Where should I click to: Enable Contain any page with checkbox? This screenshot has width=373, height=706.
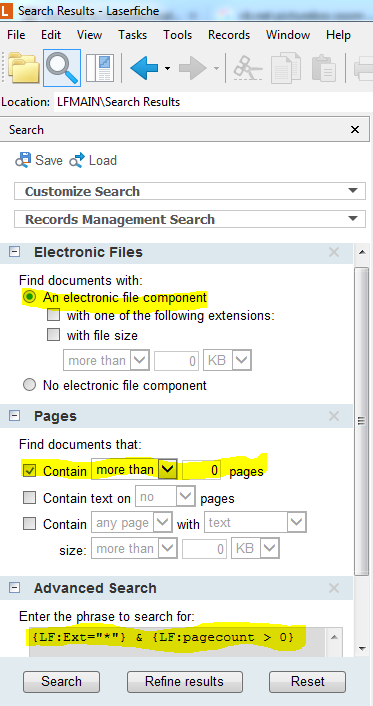(30, 524)
